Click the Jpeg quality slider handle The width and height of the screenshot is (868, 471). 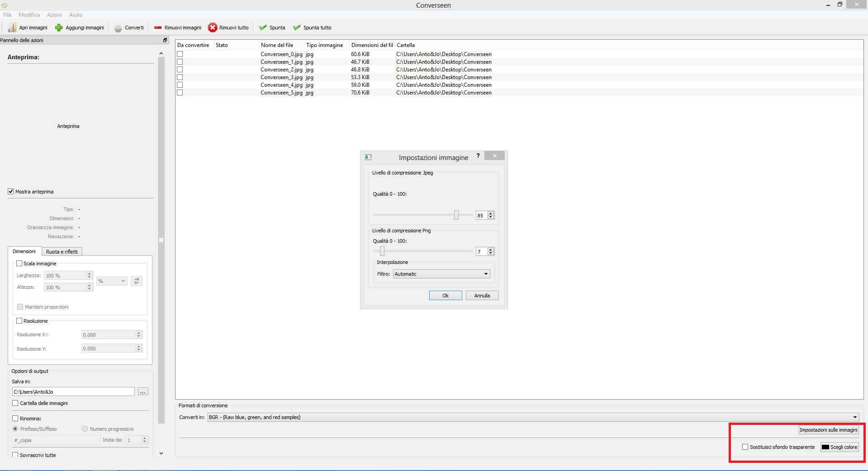[456, 215]
